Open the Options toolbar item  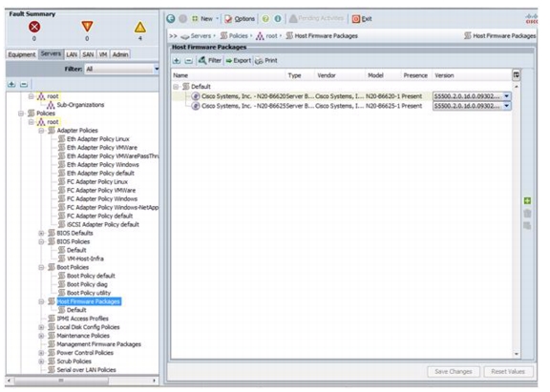240,18
